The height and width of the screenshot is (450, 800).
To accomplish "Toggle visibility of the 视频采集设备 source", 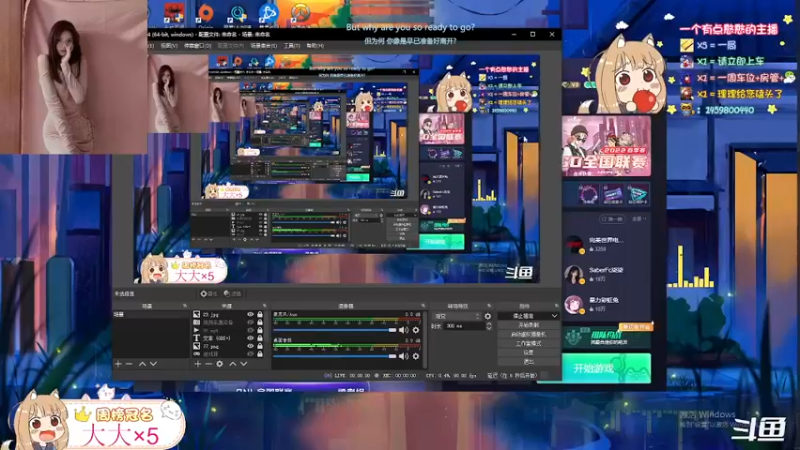I will coord(250,322).
